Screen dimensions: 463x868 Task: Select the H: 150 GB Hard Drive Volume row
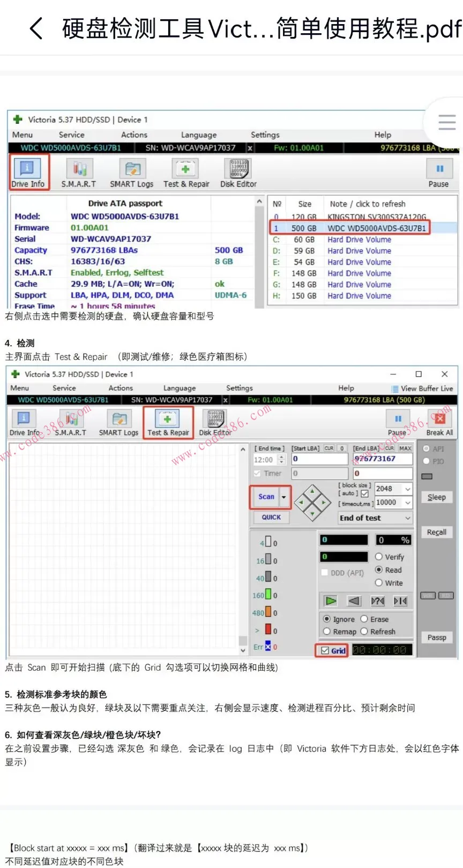[x=363, y=296]
